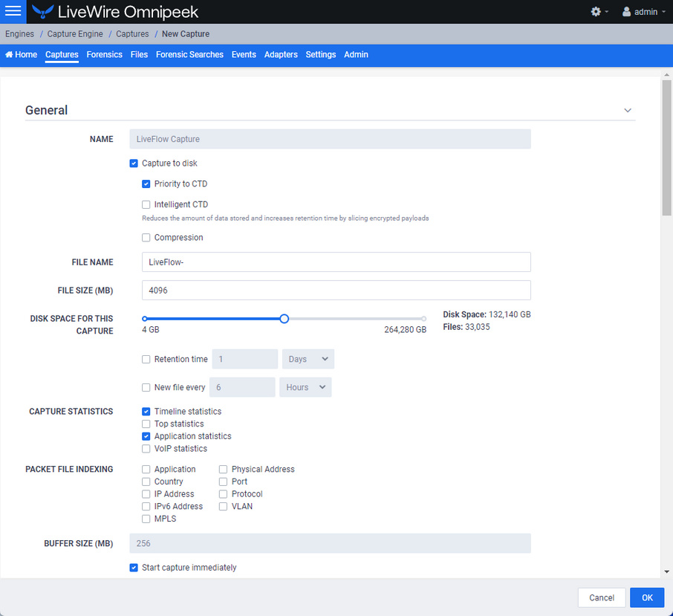Enable Port indexing
Viewport: 673px width, 616px height.
tap(223, 482)
